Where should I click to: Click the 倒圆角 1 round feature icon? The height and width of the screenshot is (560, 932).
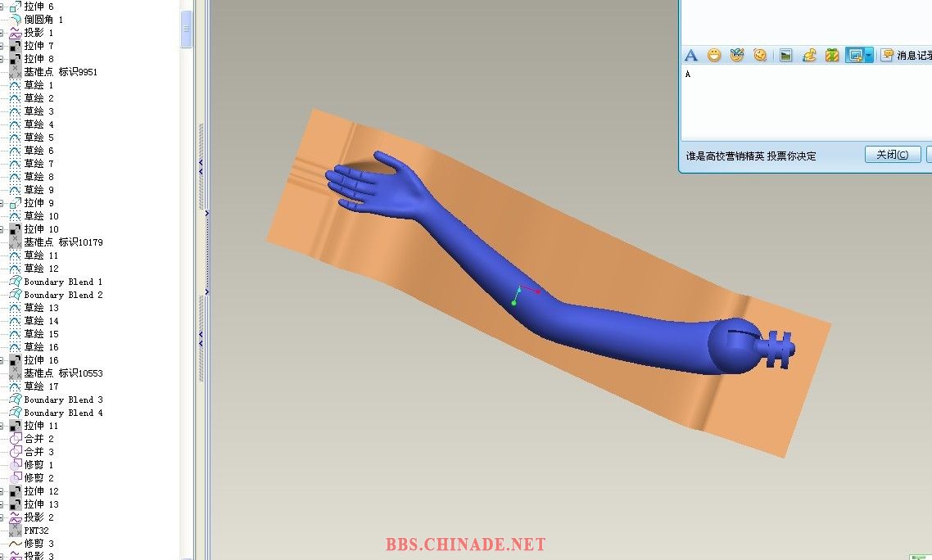pos(16,20)
